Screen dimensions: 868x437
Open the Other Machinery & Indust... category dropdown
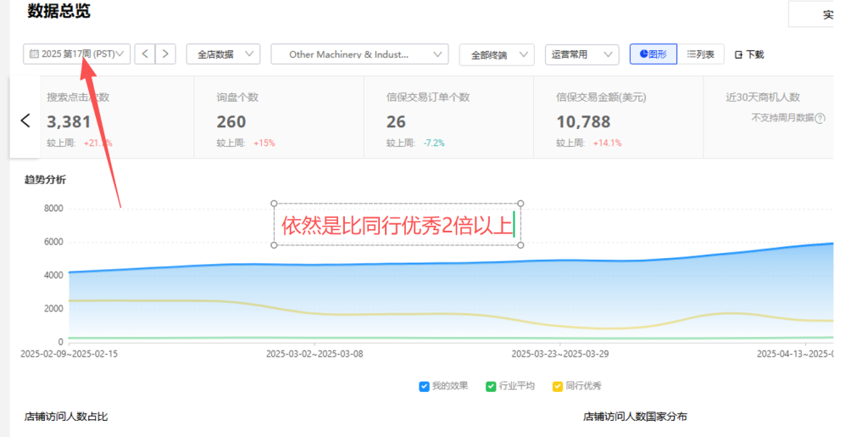(359, 54)
